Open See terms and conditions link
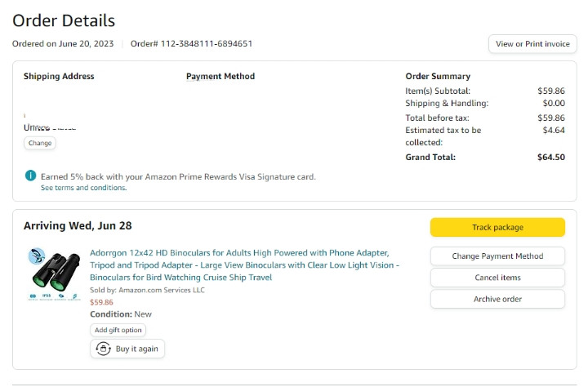 pyautogui.click(x=83, y=188)
